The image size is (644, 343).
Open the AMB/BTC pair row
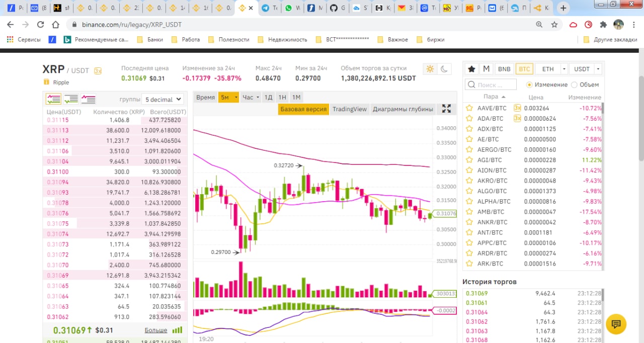coord(533,212)
